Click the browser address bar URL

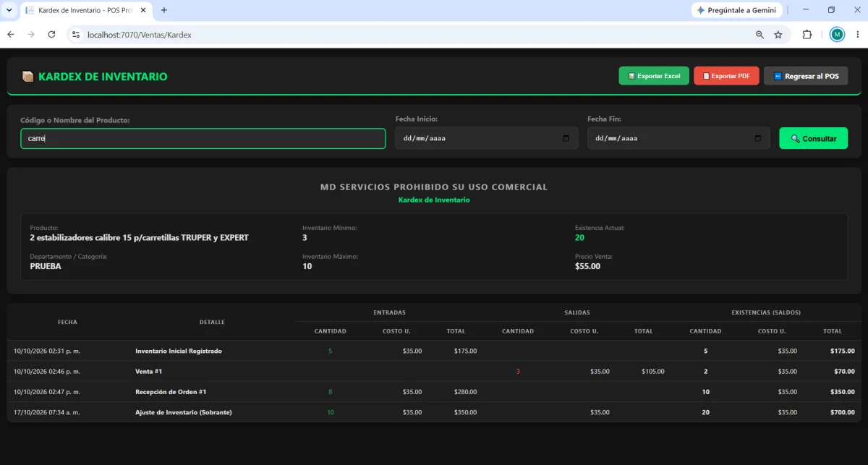pyautogui.click(x=139, y=34)
